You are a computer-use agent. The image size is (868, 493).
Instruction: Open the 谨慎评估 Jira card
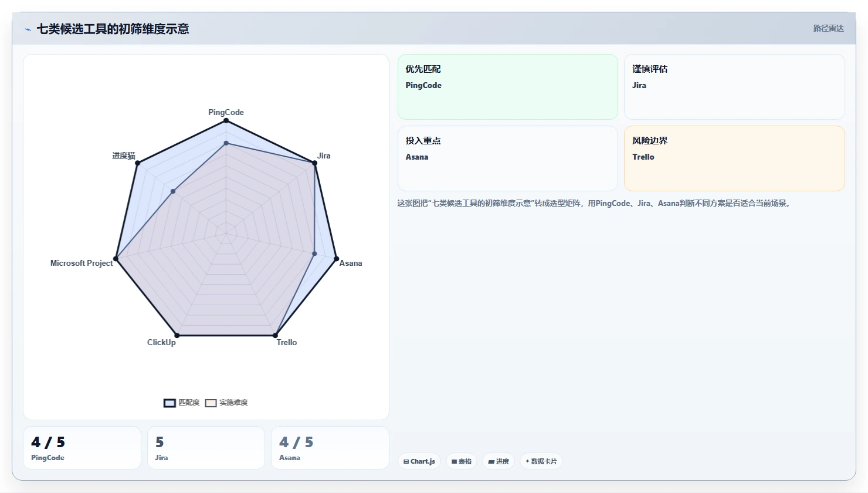pyautogui.click(x=734, y=87)
